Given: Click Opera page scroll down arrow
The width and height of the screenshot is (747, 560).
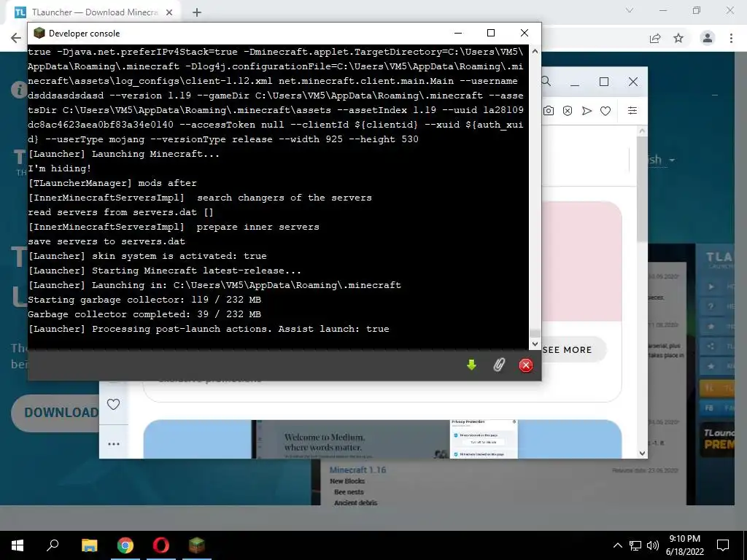Looking at the screenshot, I should (x=642, y=453).
